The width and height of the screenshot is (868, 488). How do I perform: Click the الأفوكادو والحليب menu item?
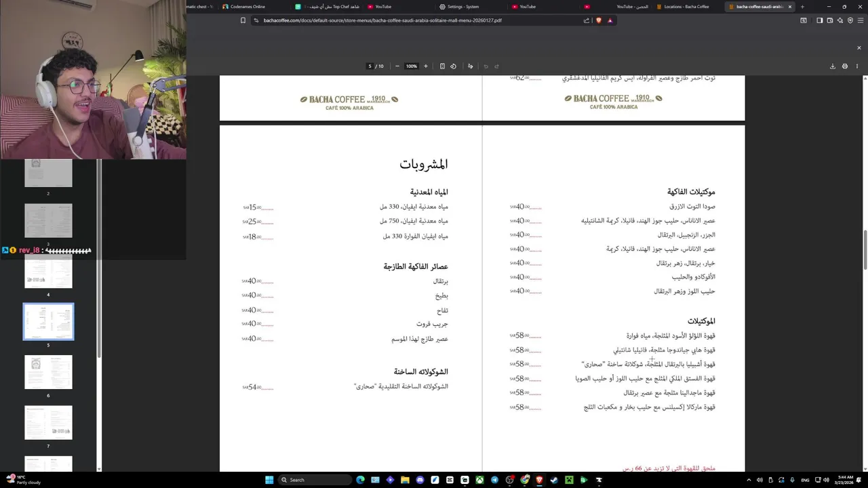(x=694, y=277)
